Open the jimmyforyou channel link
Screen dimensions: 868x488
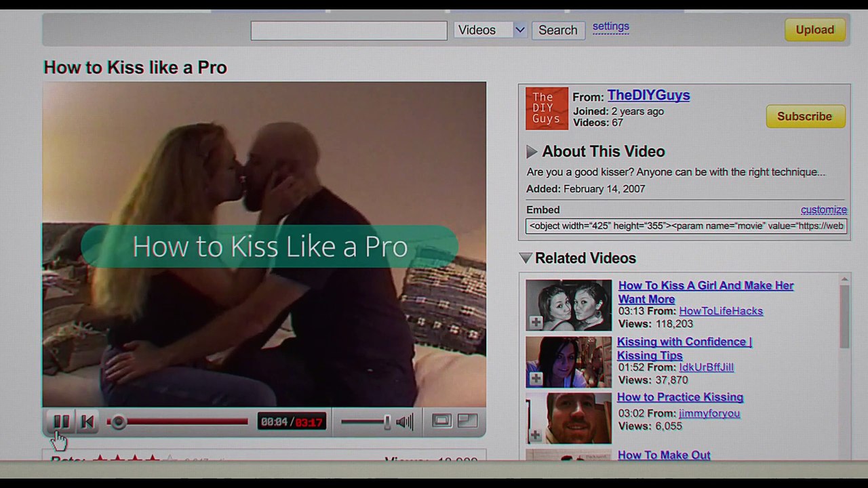point(709,413)
